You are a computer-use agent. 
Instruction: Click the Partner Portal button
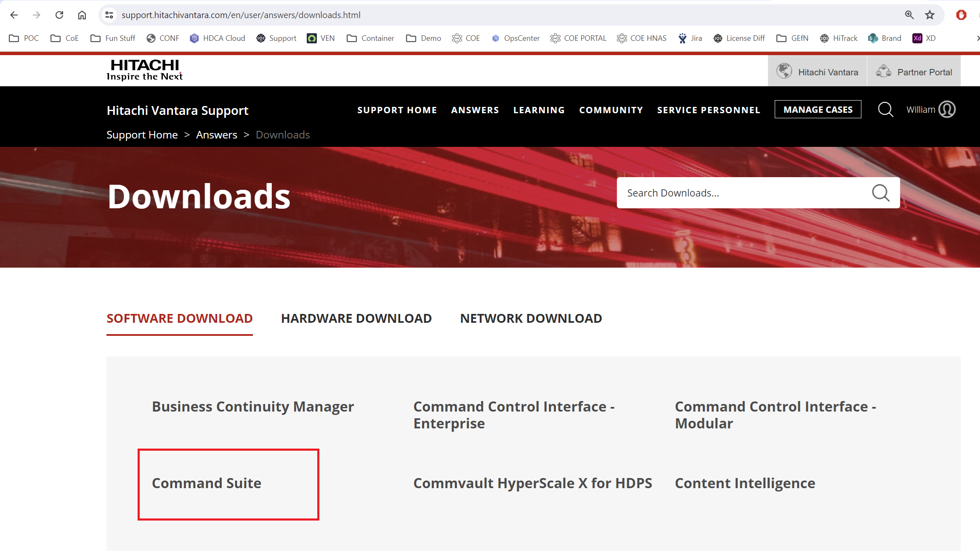[x=914, y=72]
